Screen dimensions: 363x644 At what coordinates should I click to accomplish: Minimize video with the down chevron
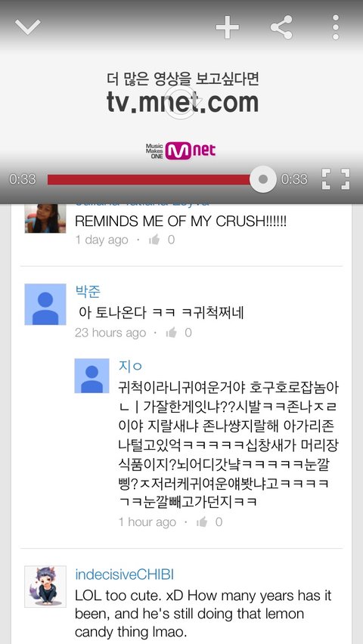(x=28, y=27)
